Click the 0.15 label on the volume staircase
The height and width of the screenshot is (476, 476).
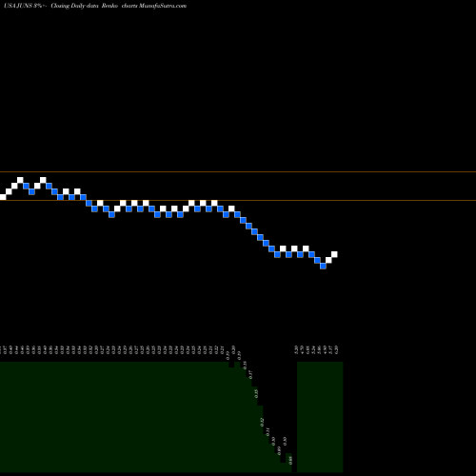[256, 393]
